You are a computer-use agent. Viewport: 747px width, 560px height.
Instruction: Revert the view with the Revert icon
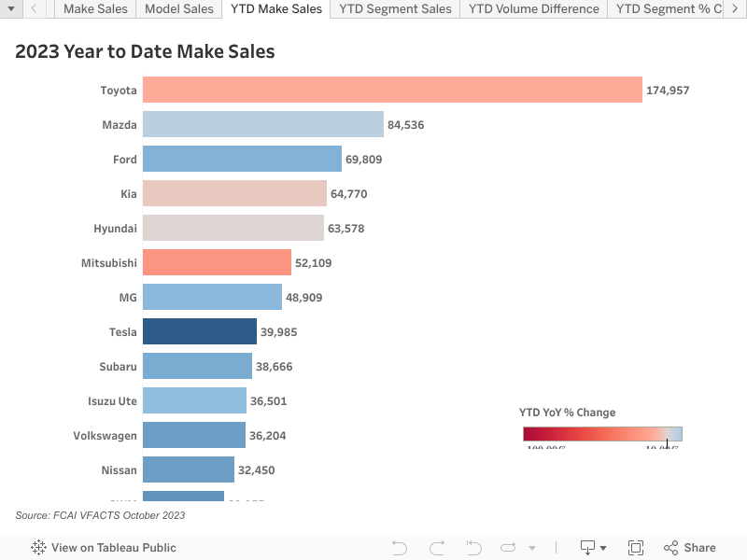click(474, 548)
